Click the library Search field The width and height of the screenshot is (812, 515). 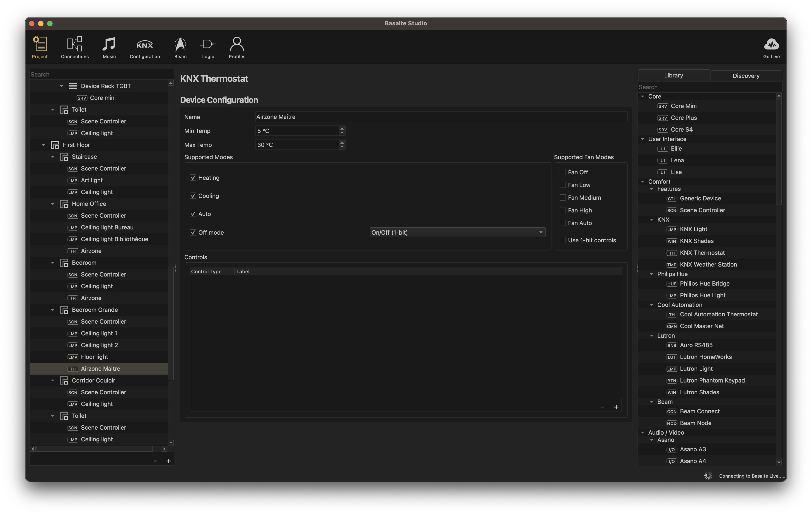(710, 87)
